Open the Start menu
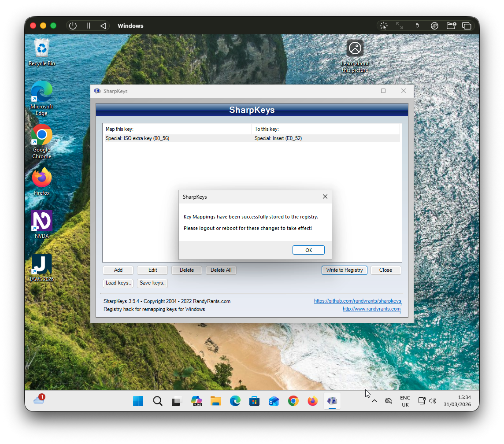 click(138, 401)
